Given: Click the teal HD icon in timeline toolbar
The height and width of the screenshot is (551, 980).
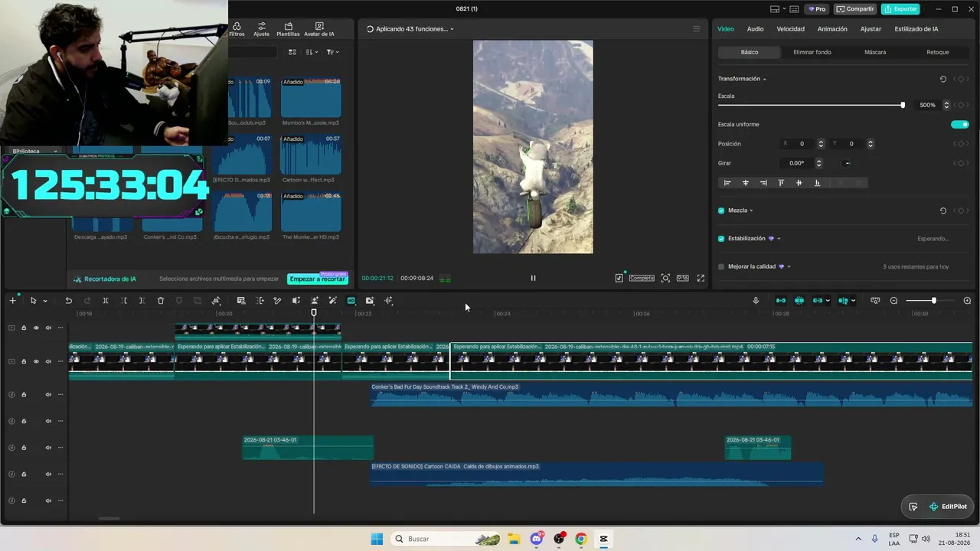Looking at the screenshot, I should point(351,301).
